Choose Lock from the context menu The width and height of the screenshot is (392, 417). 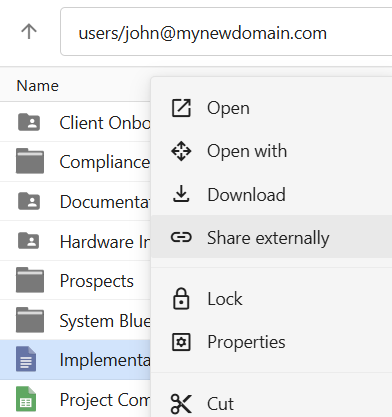point(271,299)
